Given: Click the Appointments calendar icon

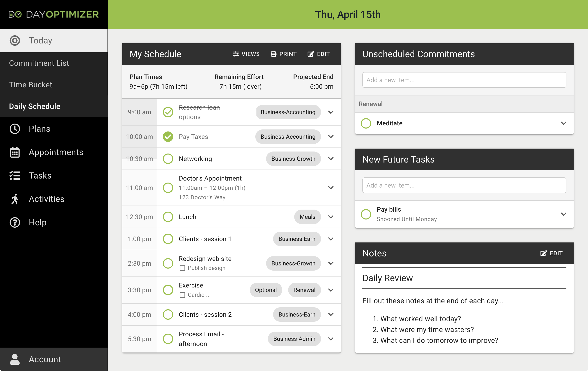Looking at the screenshot, I should pyautogui.click(x=15, y=152).
